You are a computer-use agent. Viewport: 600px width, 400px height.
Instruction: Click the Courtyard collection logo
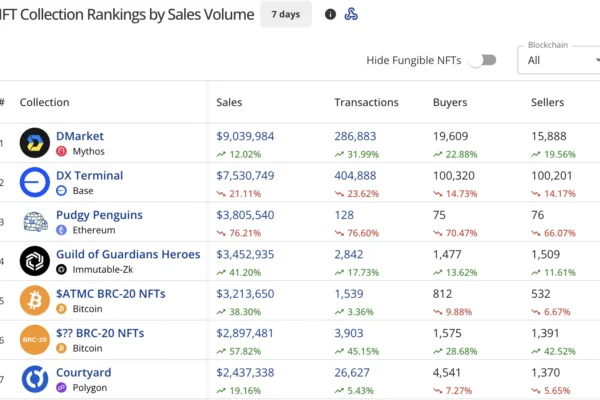35,379
